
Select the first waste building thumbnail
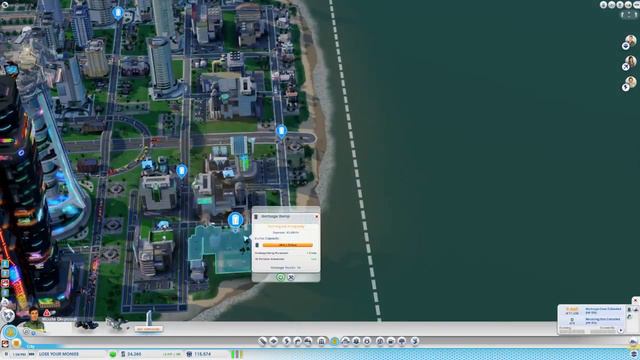87,324
